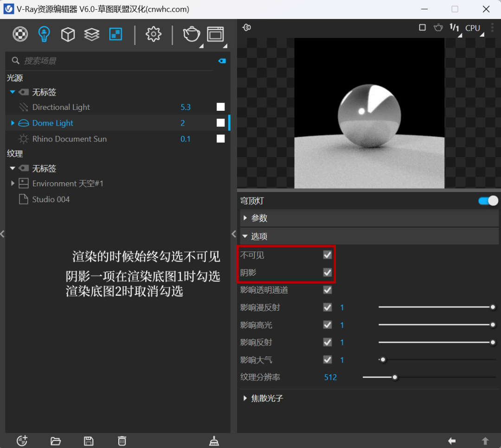The image size is (501, 448).
Task: Start a render with the teapot icon
Action: click(192, 34)
